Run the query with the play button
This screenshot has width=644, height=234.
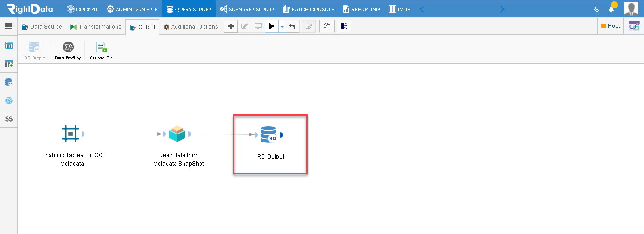pos(271,26)
